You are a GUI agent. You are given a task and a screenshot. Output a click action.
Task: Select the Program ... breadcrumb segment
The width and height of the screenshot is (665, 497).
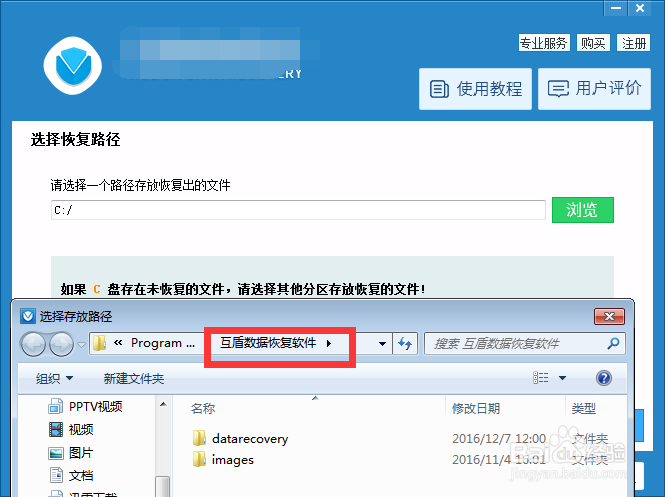163,343
